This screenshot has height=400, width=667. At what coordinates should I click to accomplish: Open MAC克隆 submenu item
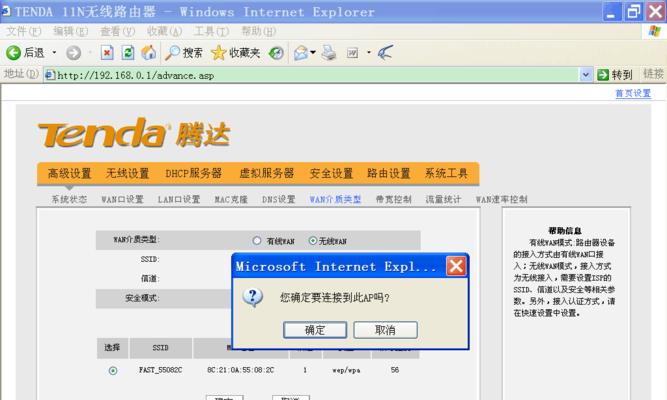231,199
